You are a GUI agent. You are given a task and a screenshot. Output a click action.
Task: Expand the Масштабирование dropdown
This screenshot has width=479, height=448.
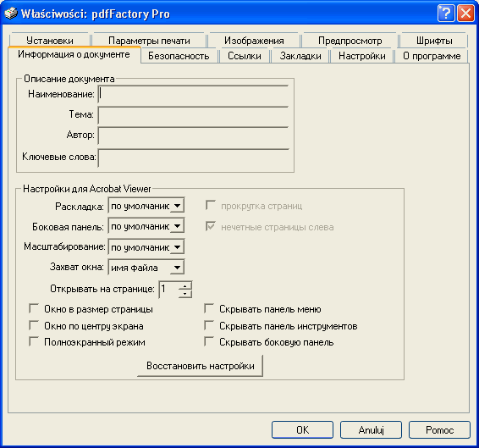click(x=146, y=246)
